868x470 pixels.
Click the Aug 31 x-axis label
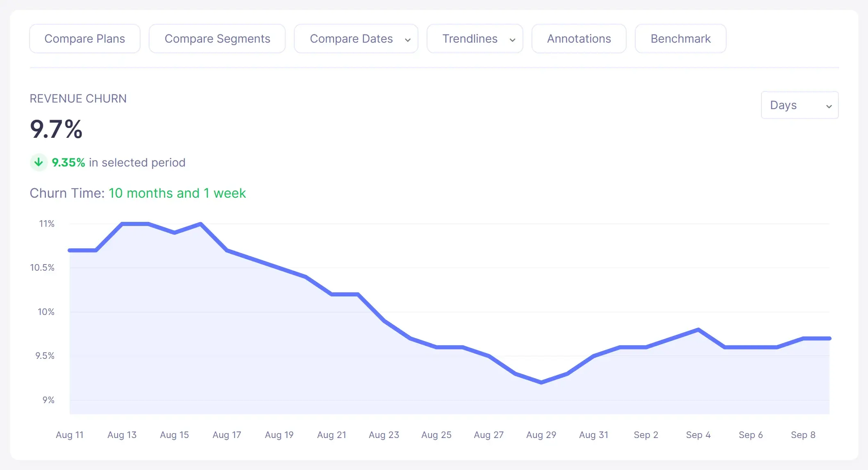(x=594, y=435)
